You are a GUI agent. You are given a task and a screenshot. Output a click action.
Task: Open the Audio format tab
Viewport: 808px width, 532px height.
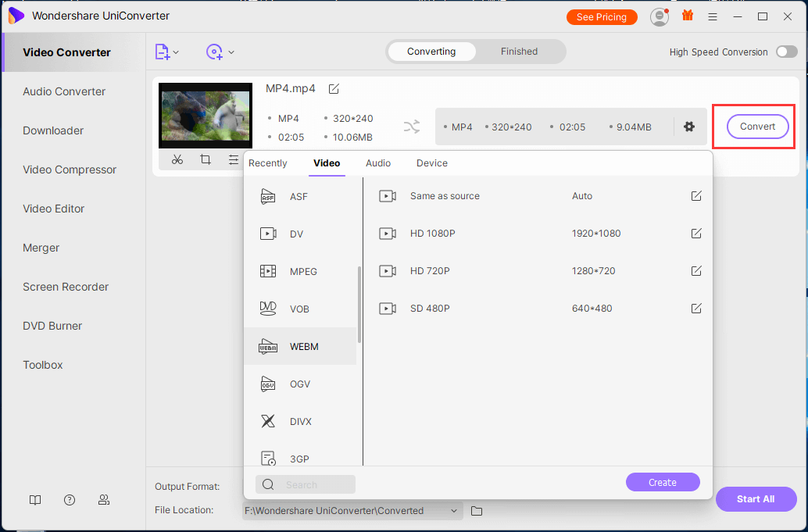(378, 163)
